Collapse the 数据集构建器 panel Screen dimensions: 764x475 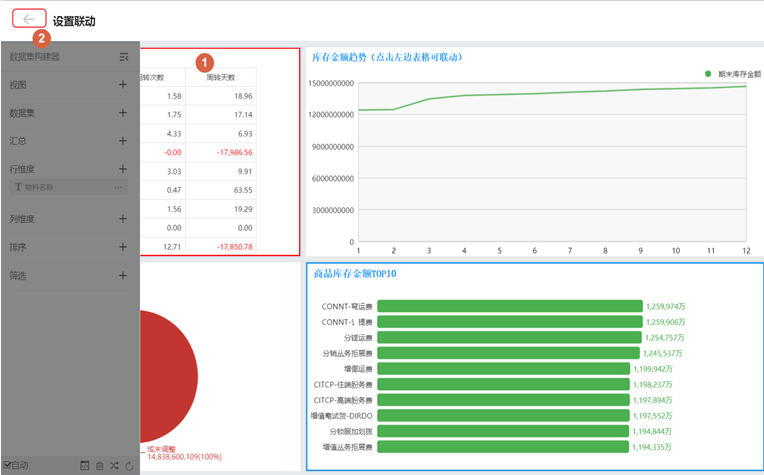[123, 57]
